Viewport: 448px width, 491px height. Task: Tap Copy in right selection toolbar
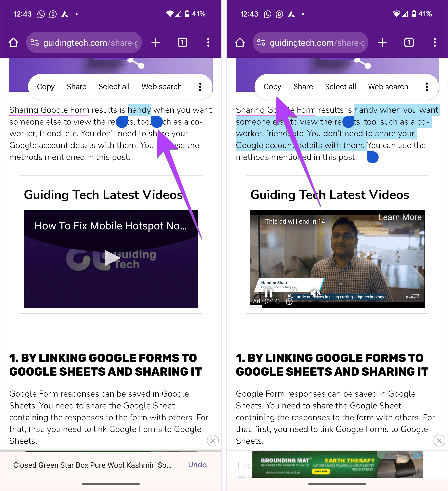272,87
